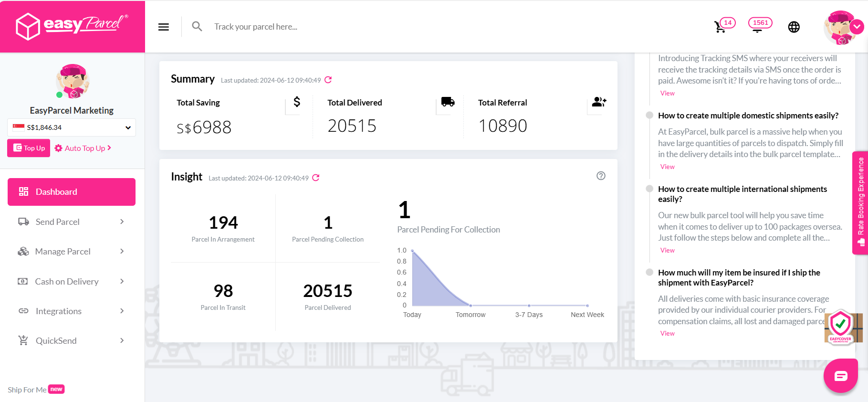The width and height of the screenshot is (868, 402).
Task: Click View under Tracking SMS article
Action: click(667, 93)
